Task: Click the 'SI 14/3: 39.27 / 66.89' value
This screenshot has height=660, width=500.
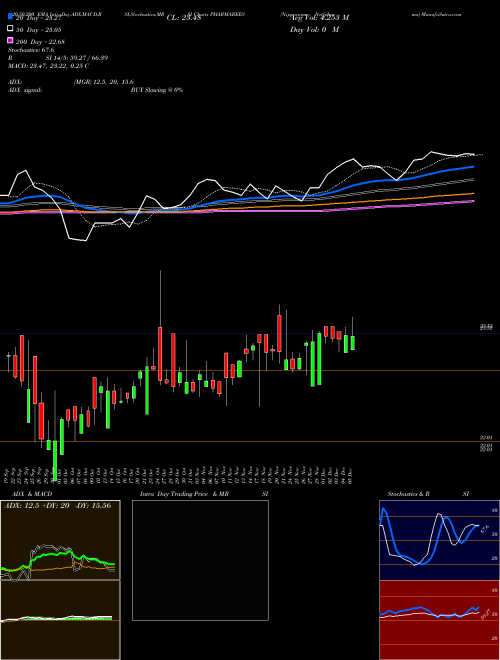Action: coord(77,58)
